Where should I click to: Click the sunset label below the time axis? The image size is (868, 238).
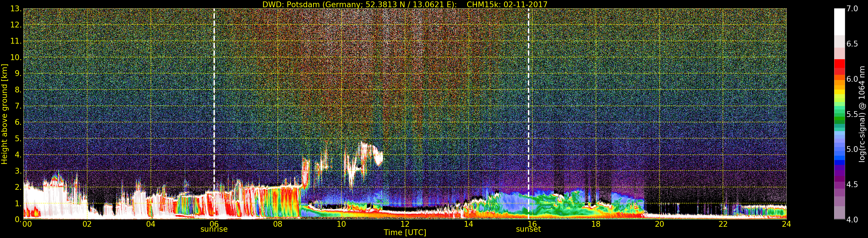click(x=528, y=229)
